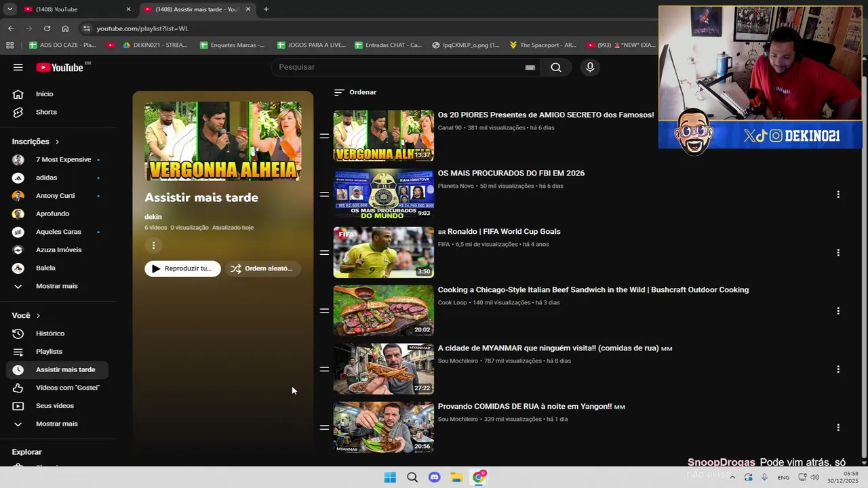Open voice search microphone

(590, 67)
